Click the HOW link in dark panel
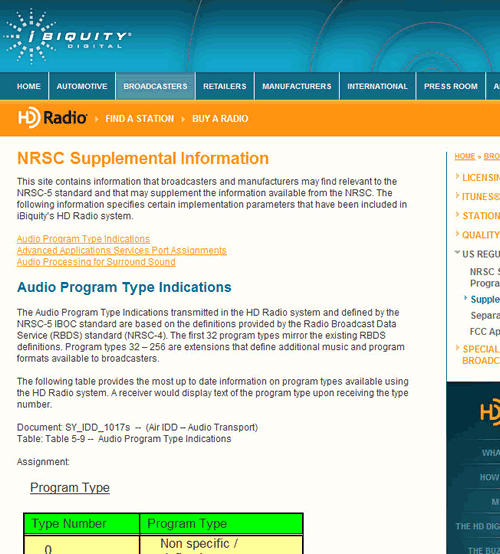This screenshot has height=554, width=500. 490,477
